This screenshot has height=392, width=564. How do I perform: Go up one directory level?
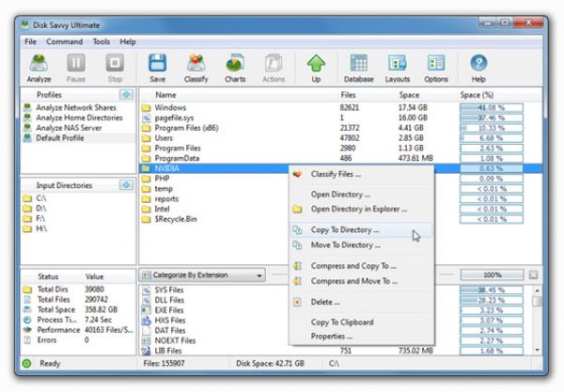tap(316, 68)
